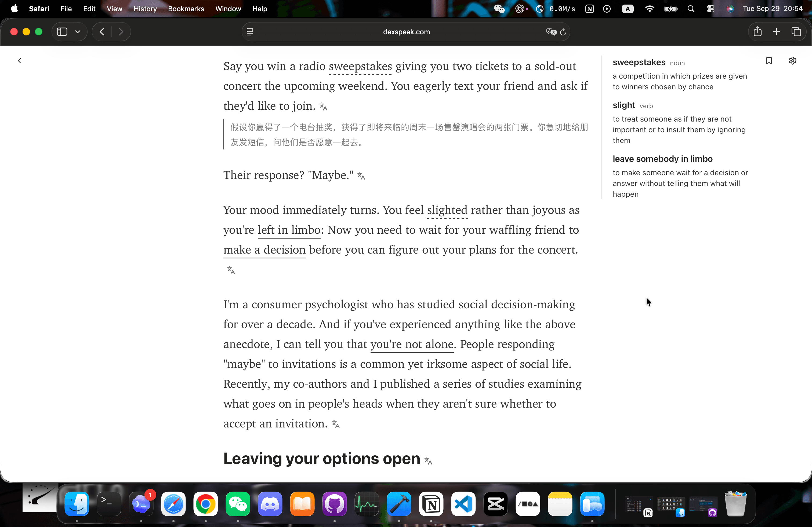The image size is (812, 527).
Task: Open the Apple menu
Action: (x=14, y=9)
